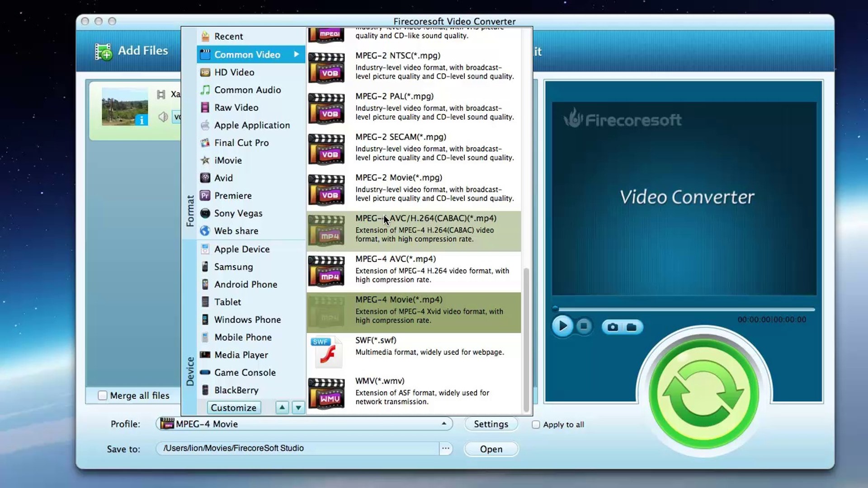Click the Add Files icon

[104, 52]
